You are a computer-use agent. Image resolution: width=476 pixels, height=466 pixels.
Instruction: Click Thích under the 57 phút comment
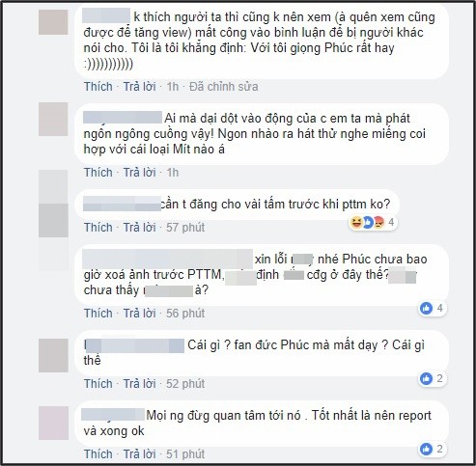point(98,228)
